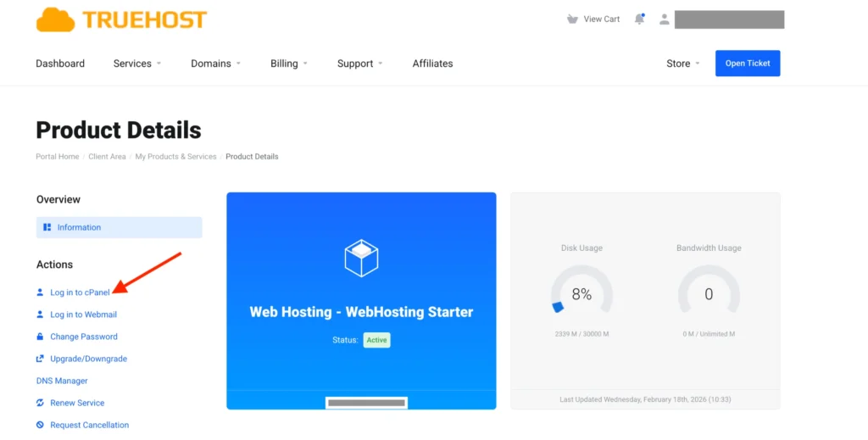Expand the Store dropdown menu
Screen dimensions: 868x440
(683, 64)
